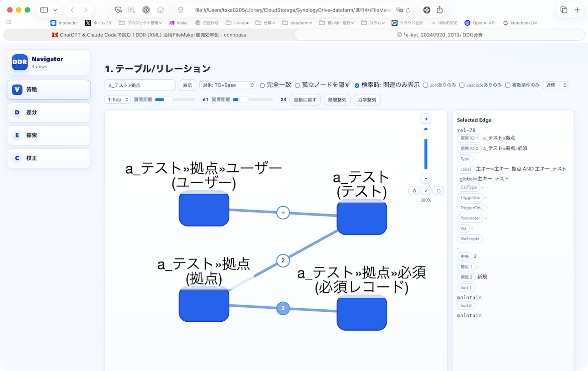Click the fullscreen corners icon
Image resolution: width=588 pixels, height=371 pixels.
(438, 190)
